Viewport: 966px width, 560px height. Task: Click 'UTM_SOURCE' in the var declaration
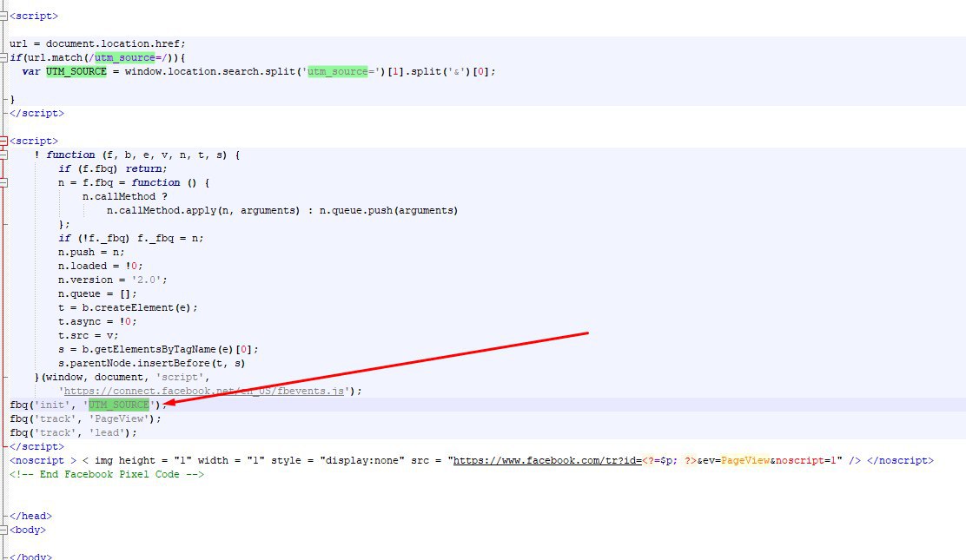76,71
